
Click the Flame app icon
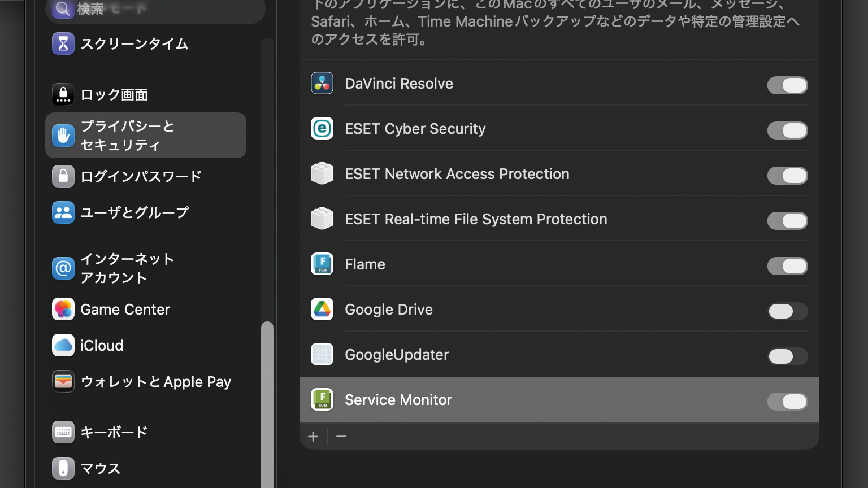click(x=322, y=264)
